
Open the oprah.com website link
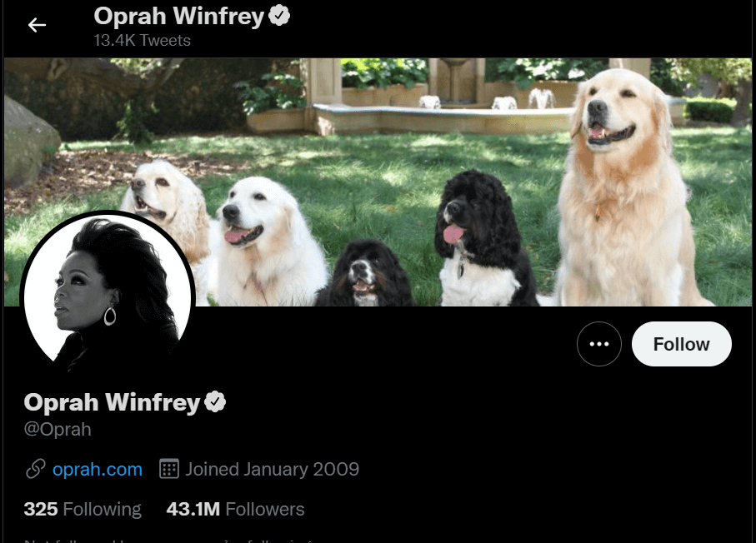pyautogui.click(x=98, y=469)
